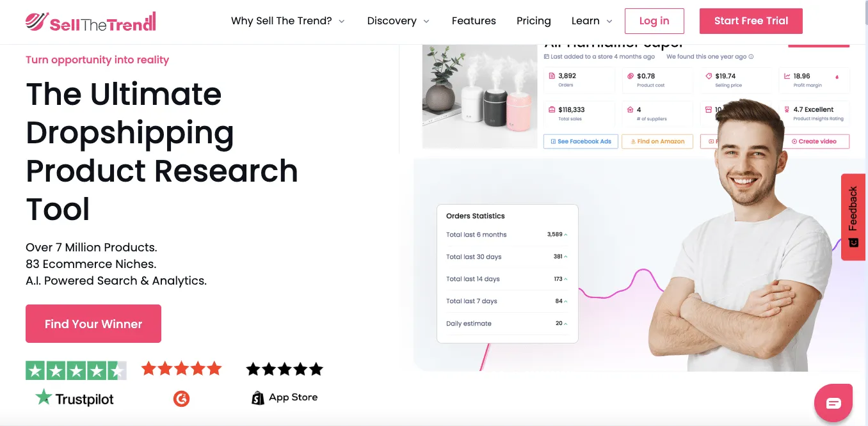This screenshot has height=426, width=868.
Task: Select Find on Amazon
Action: pyautogui.click(x=657, y=141)
